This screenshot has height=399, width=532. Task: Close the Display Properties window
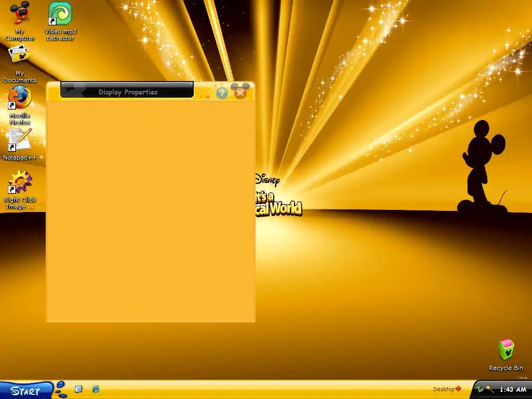240,92
